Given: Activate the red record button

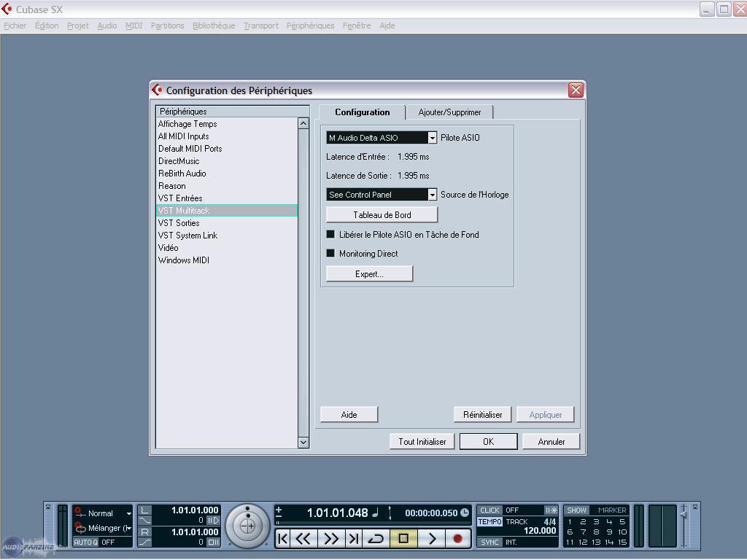Looking at the screenshot, I should pos(458,539).
